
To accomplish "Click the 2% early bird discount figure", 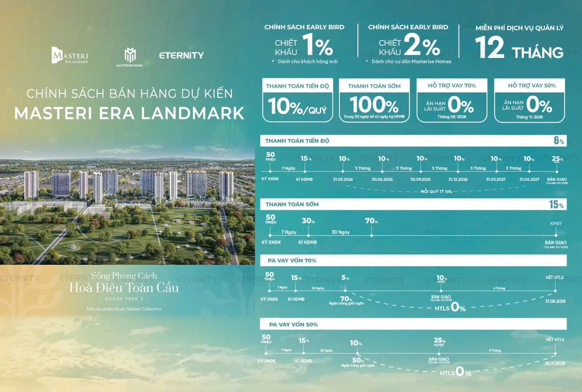I will coord(422,45).
